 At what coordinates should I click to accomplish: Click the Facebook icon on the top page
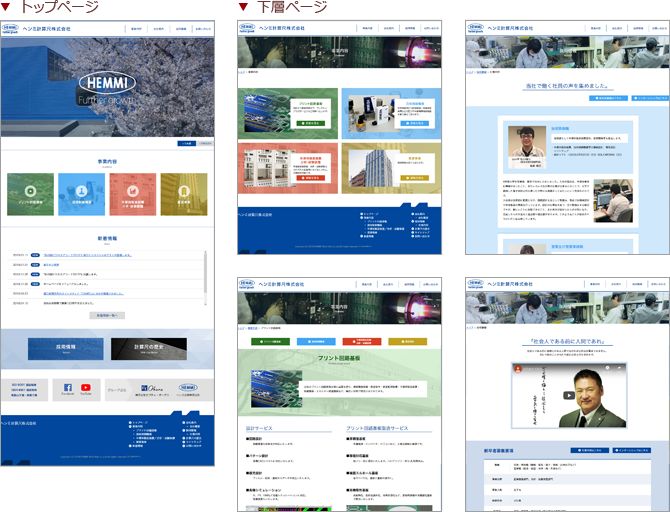point(68,387)
